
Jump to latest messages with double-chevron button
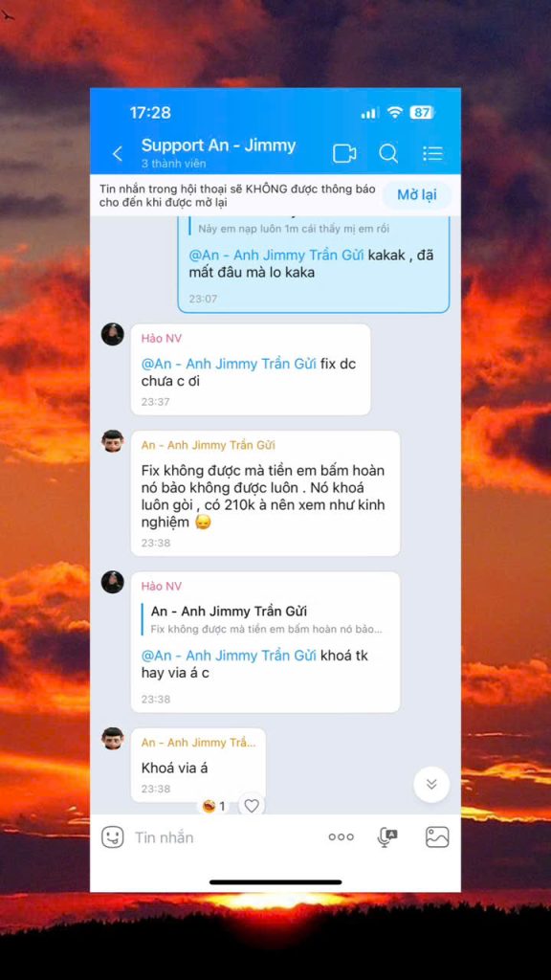pos(431,785)
